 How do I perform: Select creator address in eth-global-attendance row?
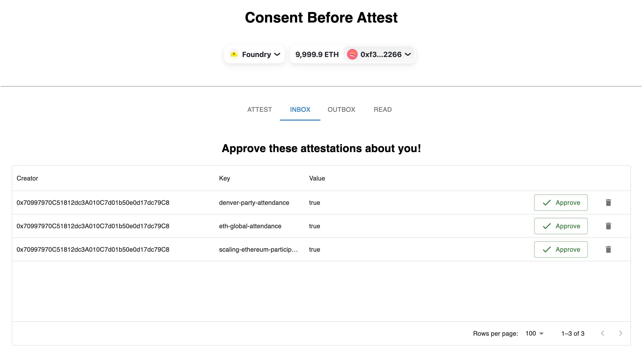pos(93,226)
